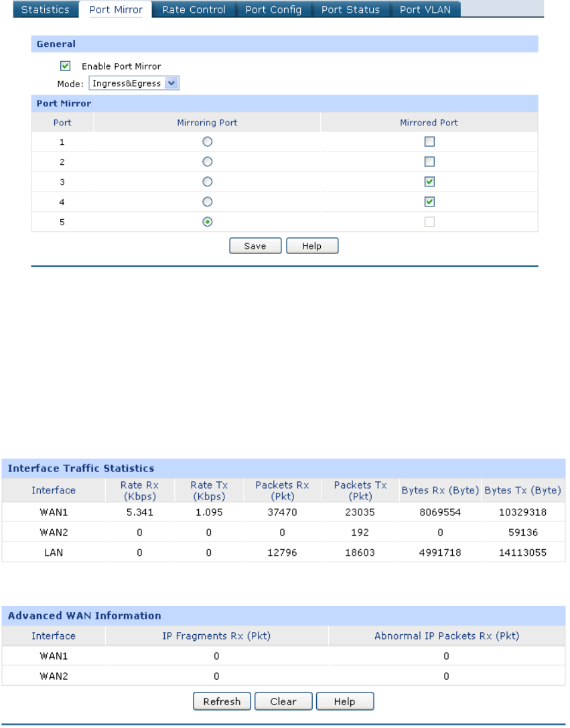
Task: Click the Mirroring Port column header
Action: [207, 123]
